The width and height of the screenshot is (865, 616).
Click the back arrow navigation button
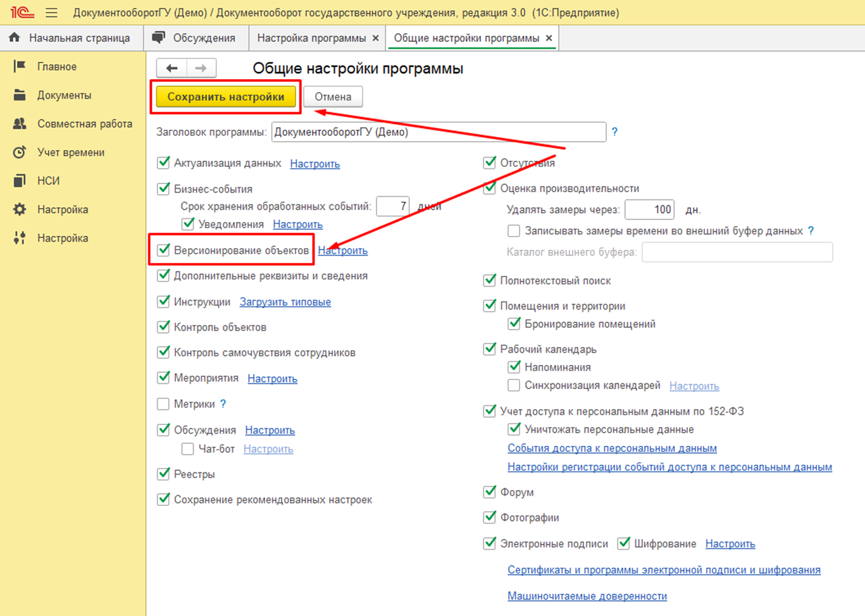171,68
